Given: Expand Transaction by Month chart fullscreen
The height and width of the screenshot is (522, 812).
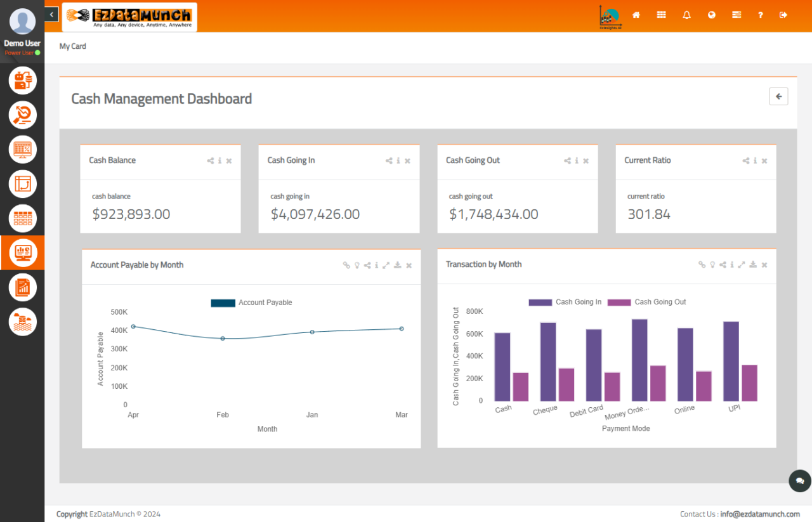Looking at the screenshot, I should [741, 264].
